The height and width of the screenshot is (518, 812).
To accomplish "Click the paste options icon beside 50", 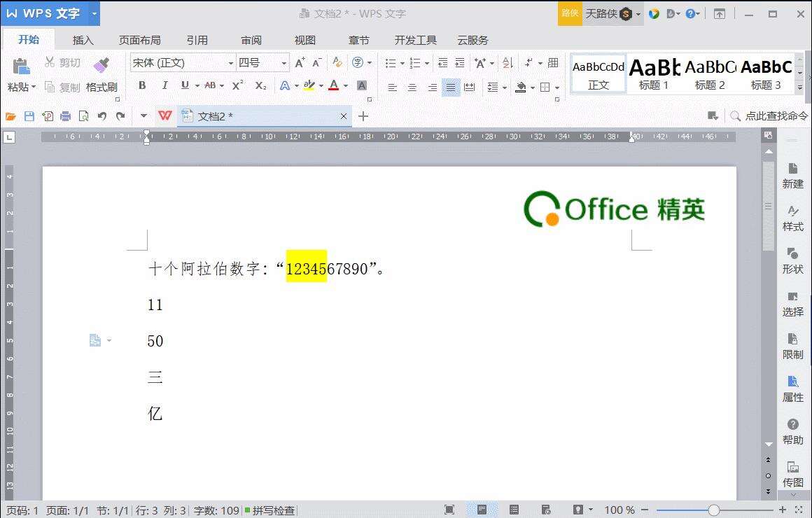I will click(x=96, y=340).
